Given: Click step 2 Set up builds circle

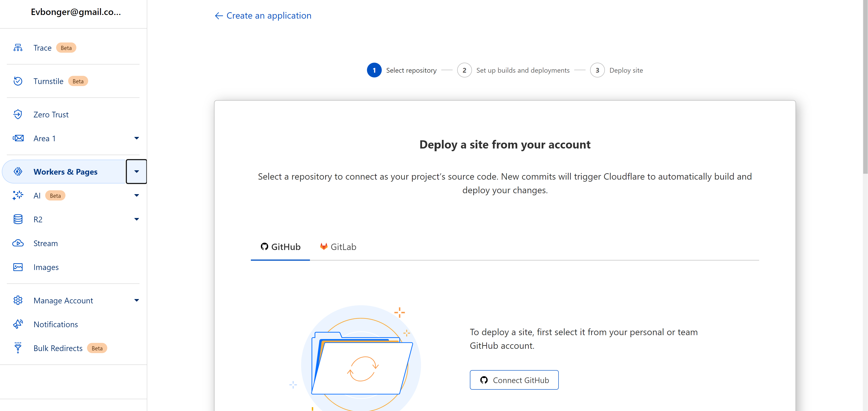Looking at the screenshot, I should [x=464, y=70].
